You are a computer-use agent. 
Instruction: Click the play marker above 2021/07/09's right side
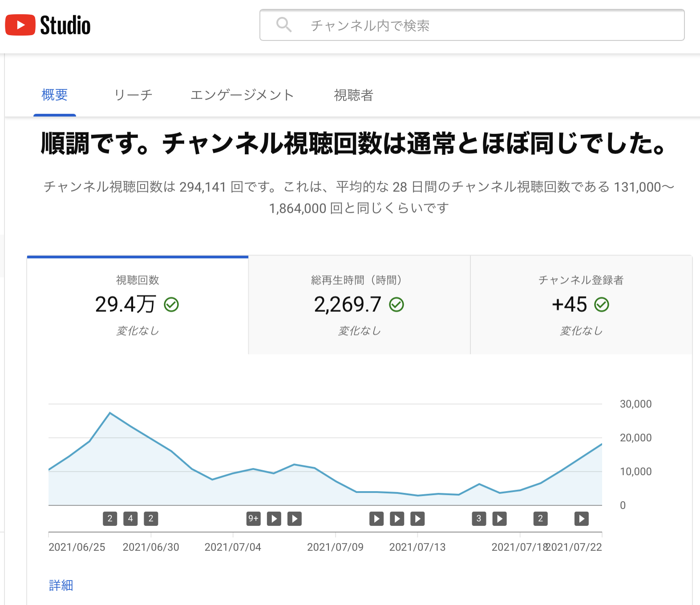[x=376, y=519]
